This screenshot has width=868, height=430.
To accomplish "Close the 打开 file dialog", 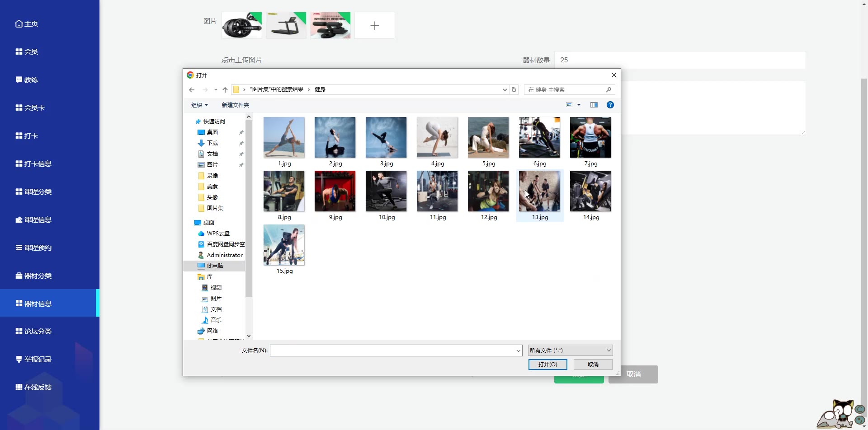I will pyautogui.click(x=613, y=75).
